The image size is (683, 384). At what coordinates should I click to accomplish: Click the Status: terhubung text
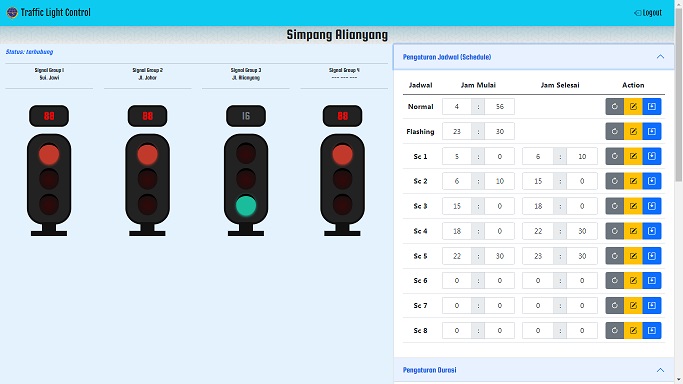coord(30,52)
